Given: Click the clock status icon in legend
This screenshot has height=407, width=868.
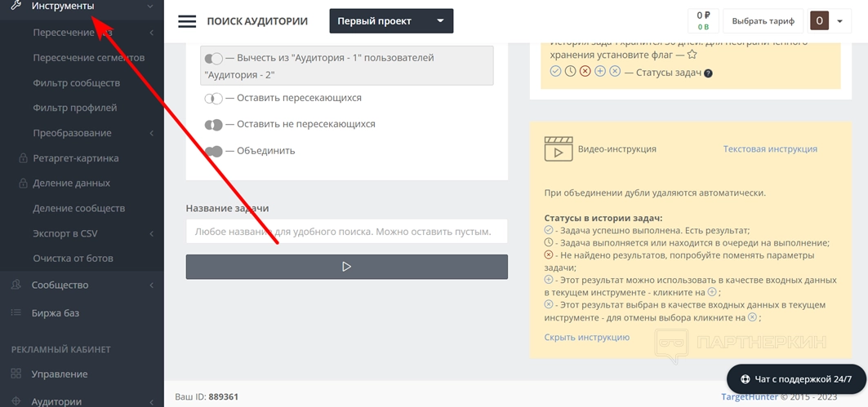Looking at the screenshot, I should pos(570,71).
